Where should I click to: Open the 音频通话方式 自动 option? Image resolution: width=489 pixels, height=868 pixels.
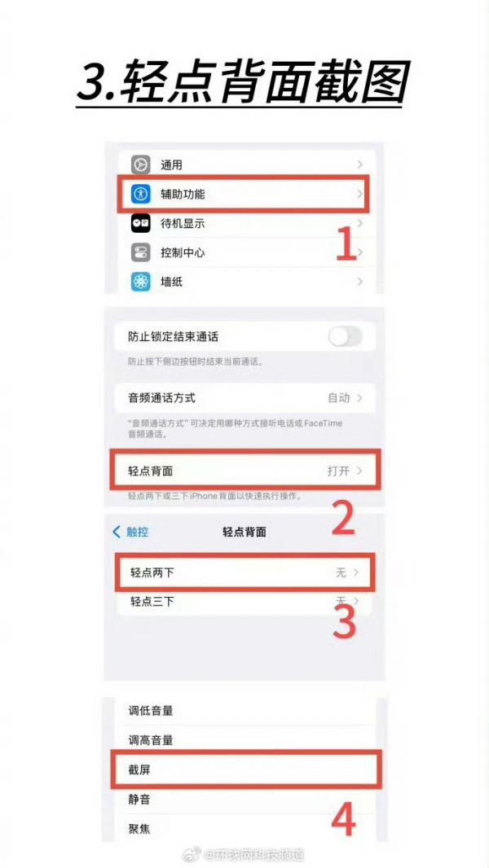point(244,397)
